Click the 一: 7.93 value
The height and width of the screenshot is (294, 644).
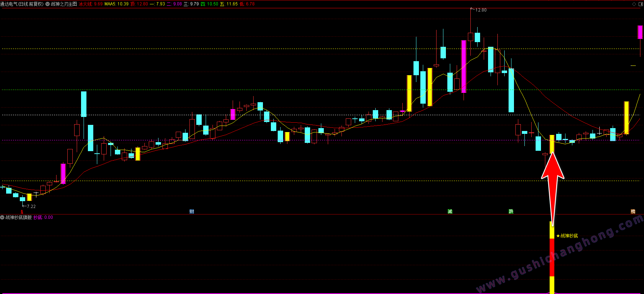point(157,4)
